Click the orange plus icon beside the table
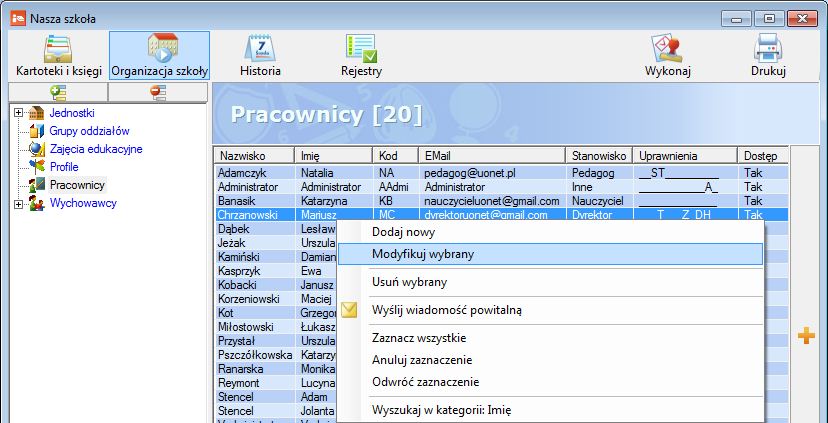This screenshot has height=423, width=828. click(806, 335)
